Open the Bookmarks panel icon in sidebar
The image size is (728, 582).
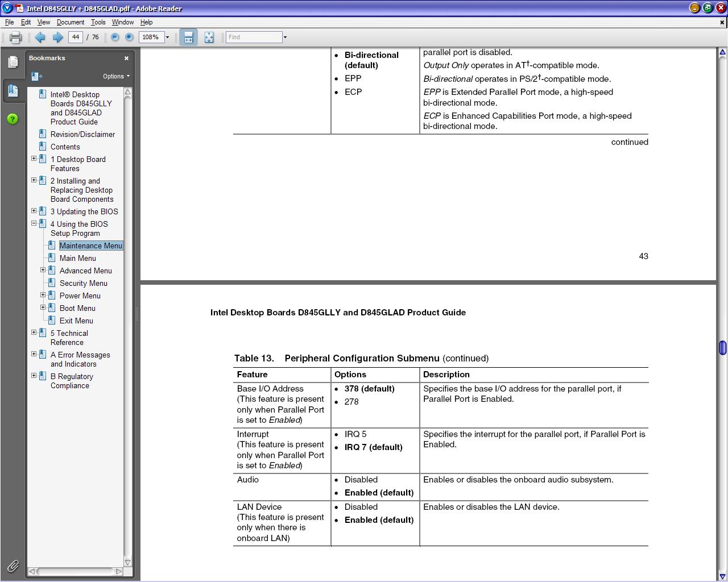(x=13, y=91)
